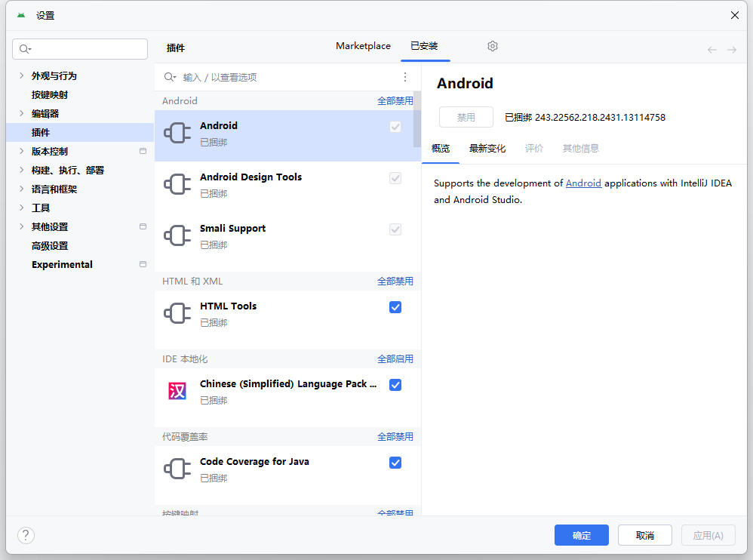Open the 其他信息 tab
Image resolution: width=753 pixels, height=560 pixels.
pyautogui.click(x=581, y=149)
